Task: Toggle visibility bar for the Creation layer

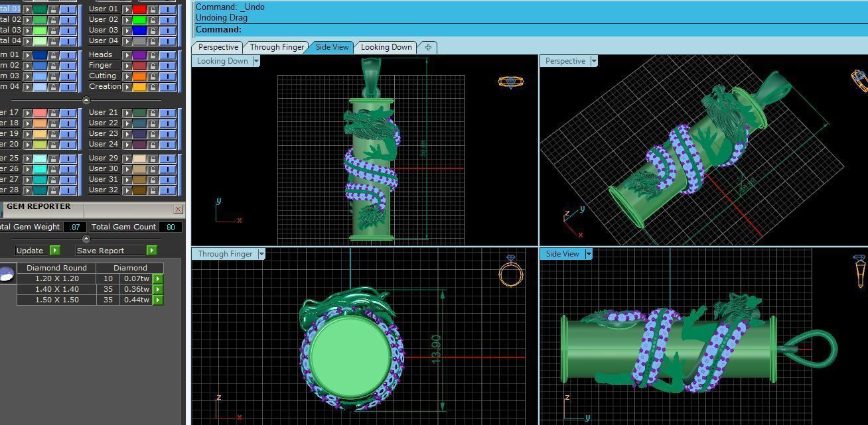Action: point(168,87)
